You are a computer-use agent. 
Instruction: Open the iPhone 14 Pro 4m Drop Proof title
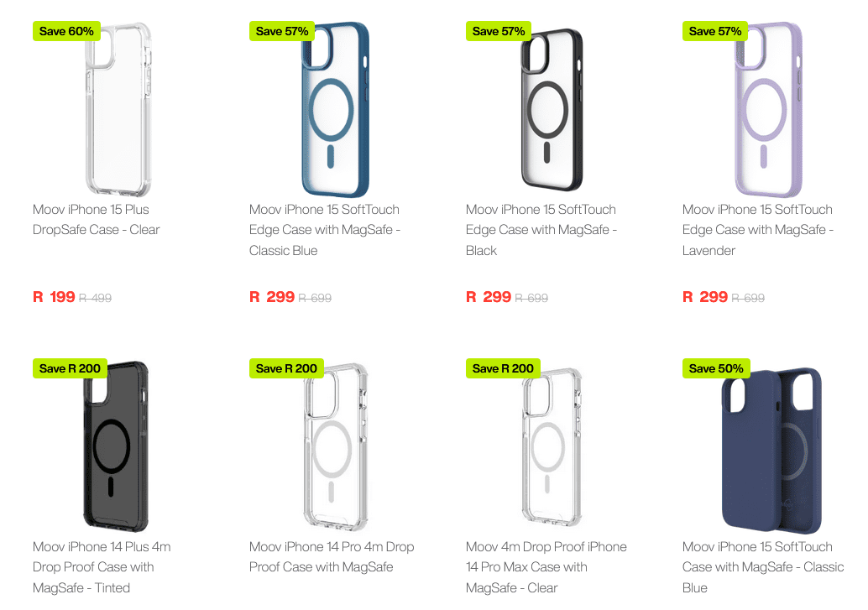click(332, 557)
